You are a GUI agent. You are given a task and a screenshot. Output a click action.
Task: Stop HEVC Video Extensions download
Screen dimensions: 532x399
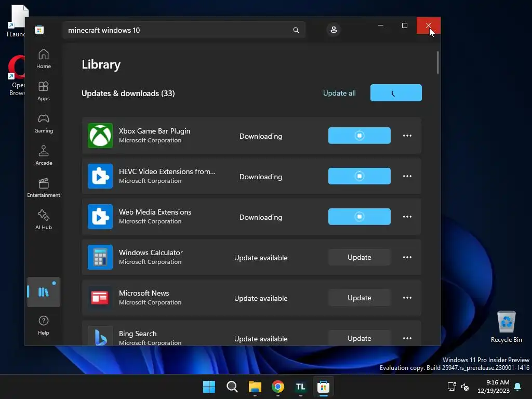360,176
